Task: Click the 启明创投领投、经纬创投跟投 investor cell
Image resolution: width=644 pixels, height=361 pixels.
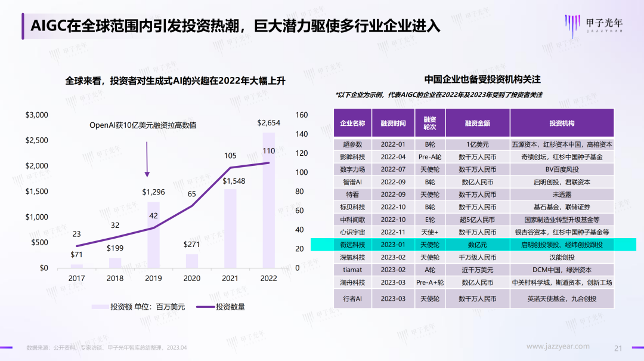Action: coord(562,245)
